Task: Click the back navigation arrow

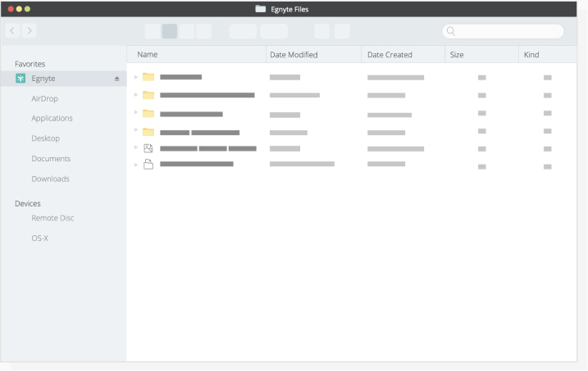Action: 11,31
